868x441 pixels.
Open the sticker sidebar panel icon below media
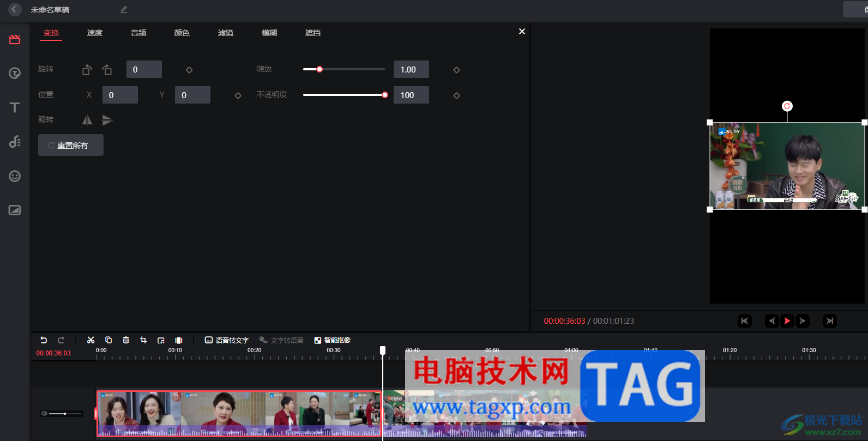pos(15,73)
